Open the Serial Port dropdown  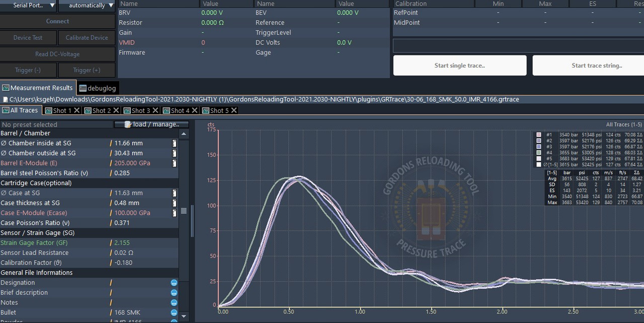click(x=28, y=6)
